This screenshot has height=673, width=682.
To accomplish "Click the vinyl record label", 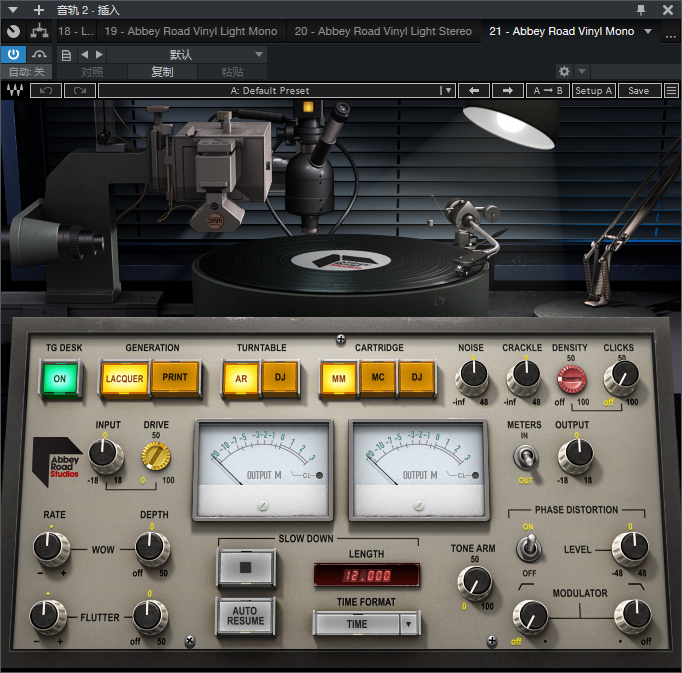I will [x=341, y=261].
